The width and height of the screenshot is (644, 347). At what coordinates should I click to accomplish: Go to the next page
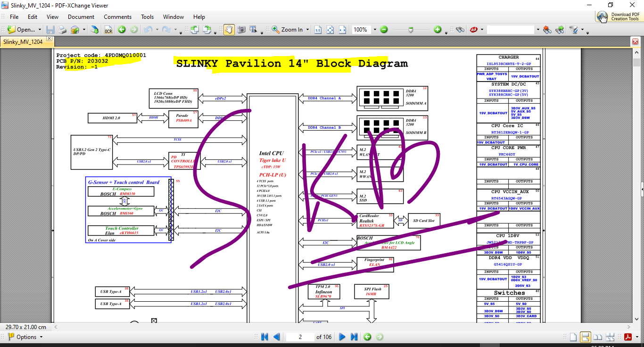click(342, 337)
